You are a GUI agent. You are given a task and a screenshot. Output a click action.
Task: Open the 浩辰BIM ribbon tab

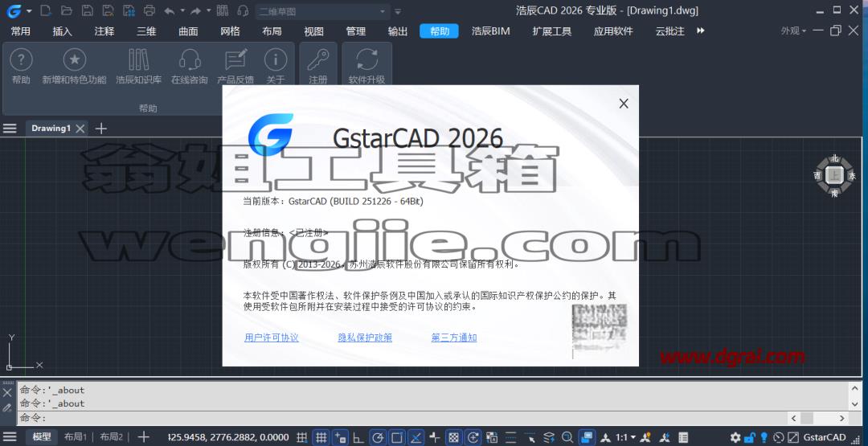tap(490, 31)
